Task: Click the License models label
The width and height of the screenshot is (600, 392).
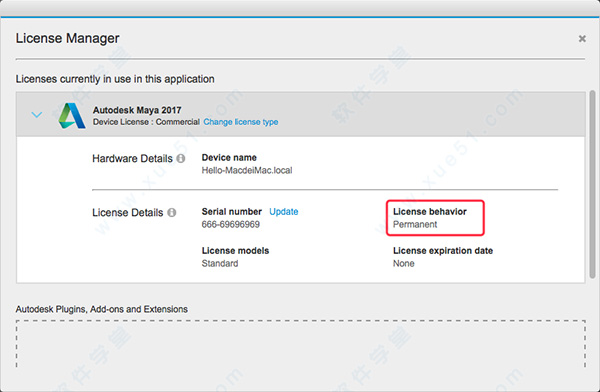Action: click(x=235, y=251)
